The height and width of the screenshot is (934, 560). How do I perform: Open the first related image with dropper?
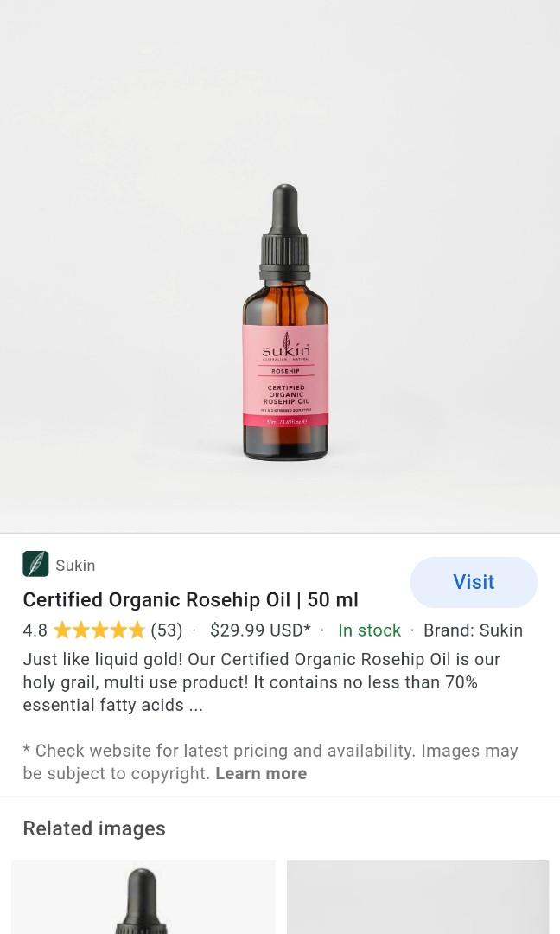pyautogui.click(x=143, y=897)
